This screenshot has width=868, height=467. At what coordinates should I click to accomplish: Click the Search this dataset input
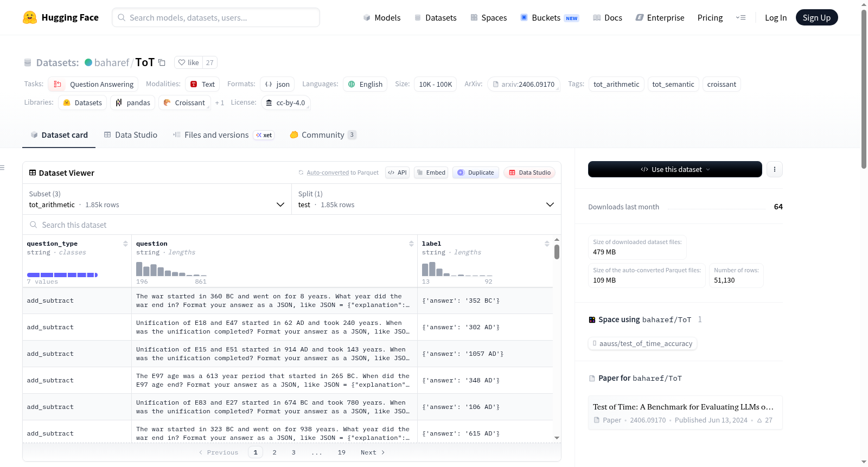click(292, 225)
